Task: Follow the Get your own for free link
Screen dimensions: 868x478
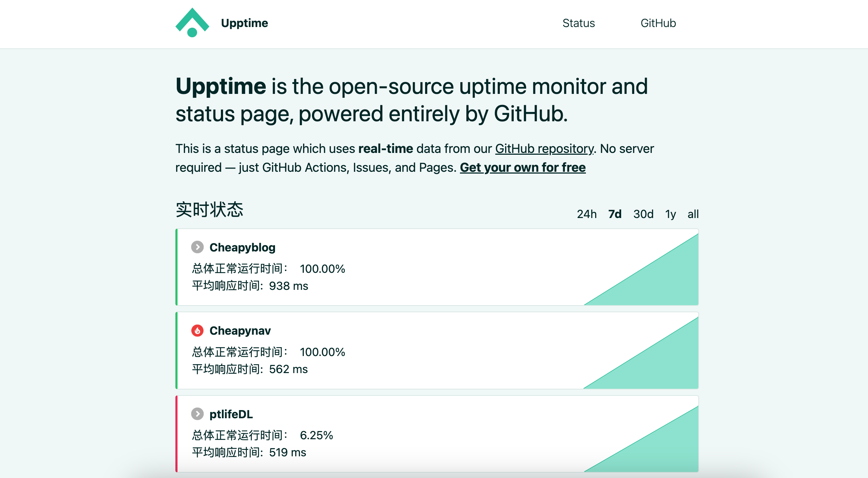Action: point(523,168)
